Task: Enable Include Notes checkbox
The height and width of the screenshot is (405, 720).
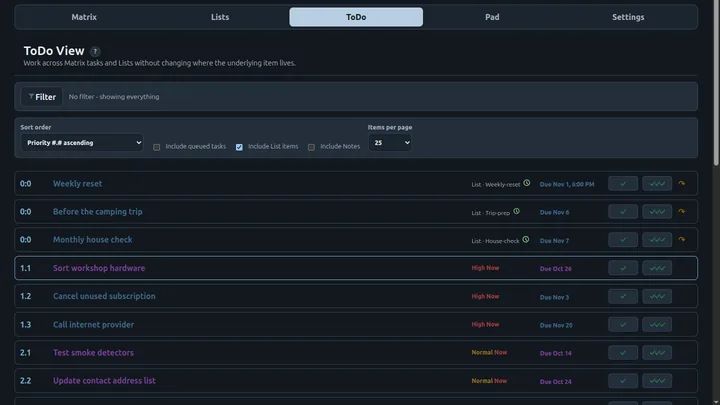Action: 311,147
